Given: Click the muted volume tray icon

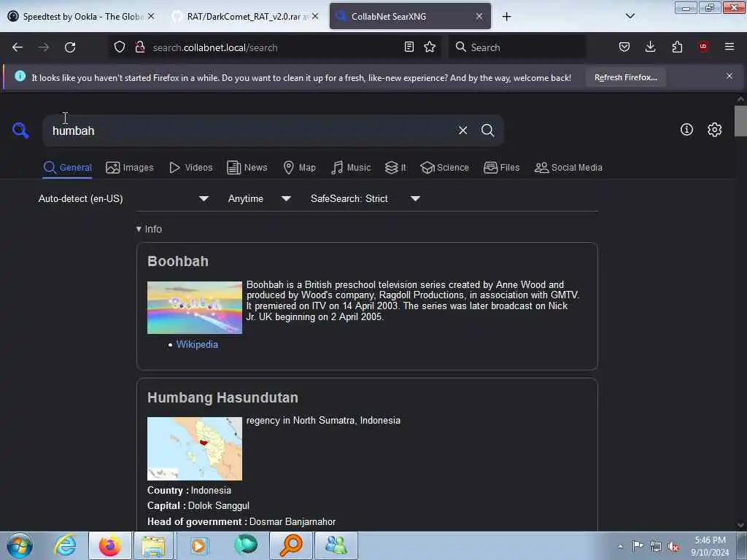Looking at the screenshot, I should point(673,546).
